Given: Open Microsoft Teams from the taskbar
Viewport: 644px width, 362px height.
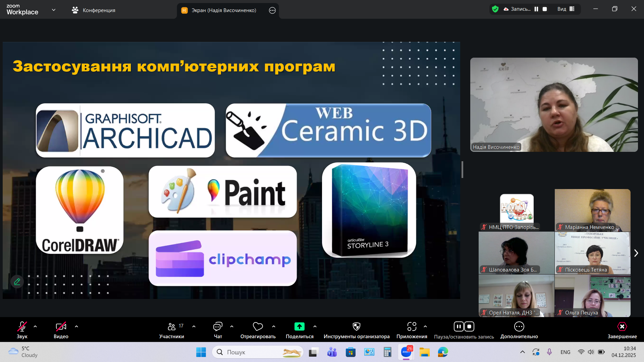Looking at the screenshot, I should (332, 352).
